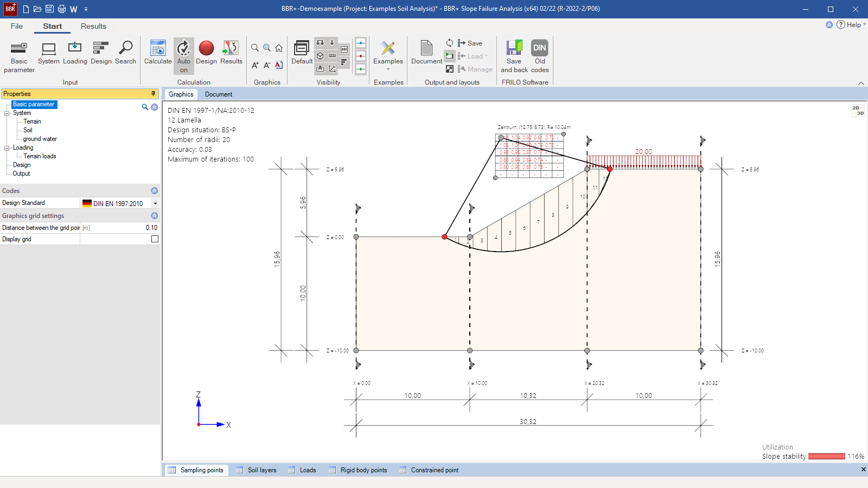This screenshot has height=488, width=868.
Task: Start the red Design calculation button
Action: click(x=206, y=53)
